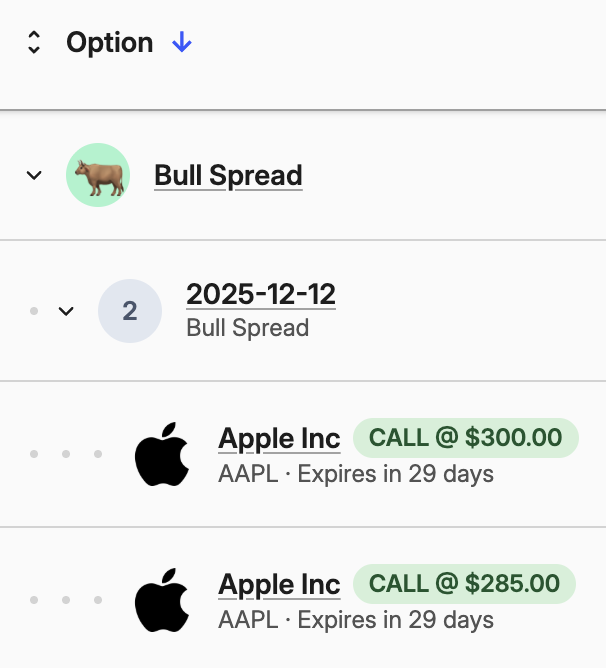Click the Apple logo on the $285.00 call row
The height and width of the screenshot is (668, 606).
pyautogui.click(x=162, y=600)
